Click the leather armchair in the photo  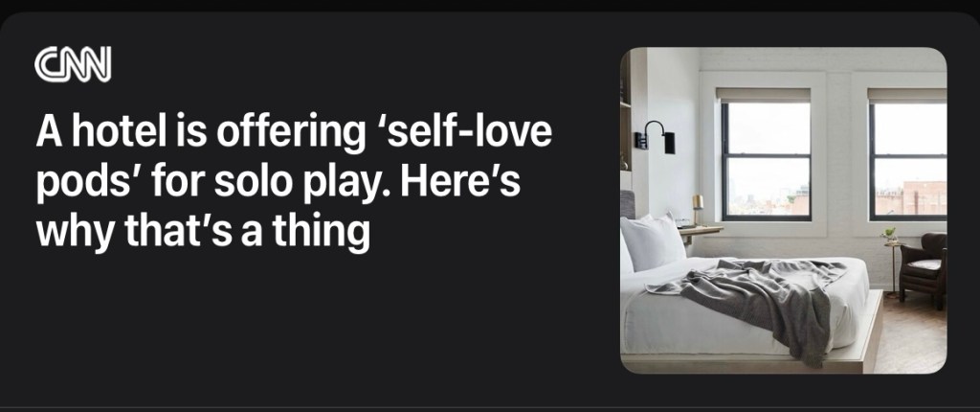pos(924,270)
